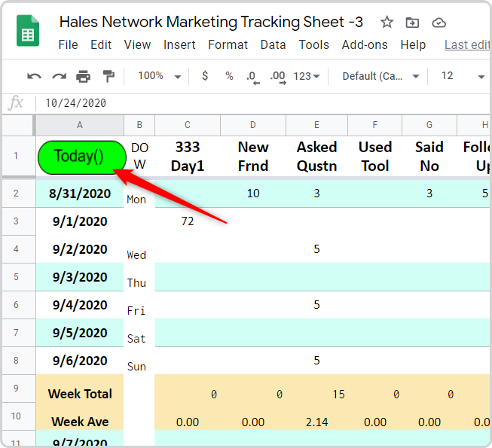Undo the last action
492x448 pixels.
[34, 76]
